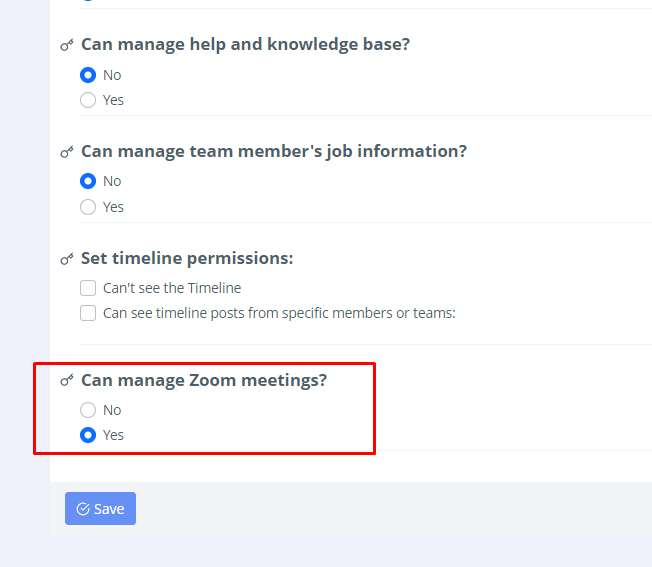Click key icon beside Can manage Zoom meetings

click(x=67, y=381)
